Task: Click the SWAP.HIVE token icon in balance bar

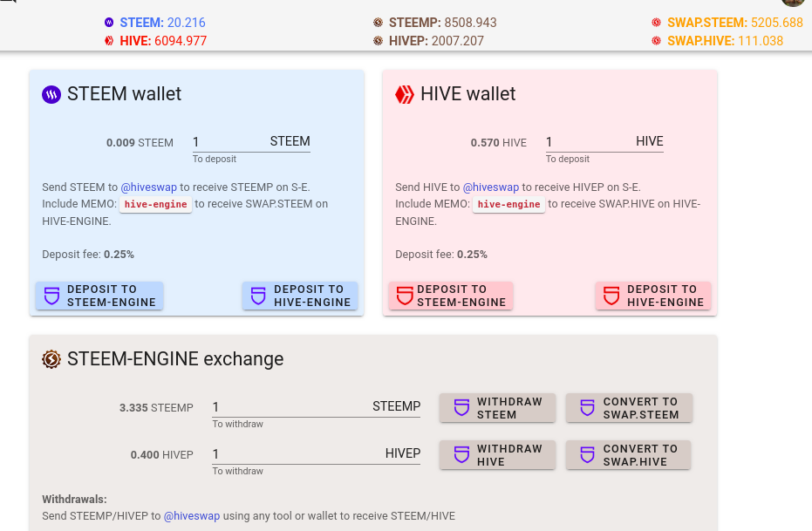Action: pos(656,40)
